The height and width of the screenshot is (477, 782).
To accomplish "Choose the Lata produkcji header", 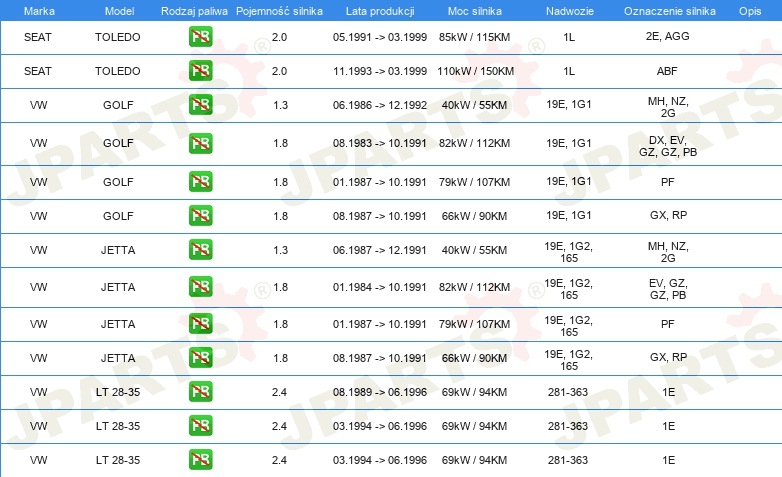I will (x=380, y=11).
